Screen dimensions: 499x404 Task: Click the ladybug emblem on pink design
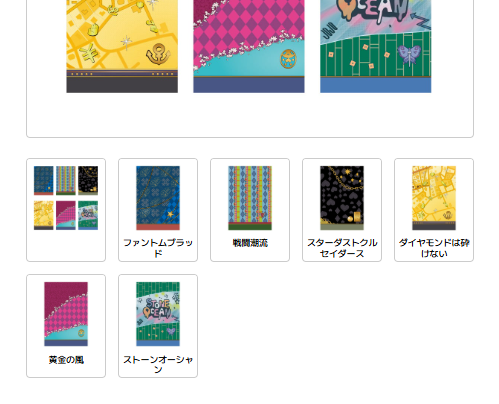[x=288, y=59]
